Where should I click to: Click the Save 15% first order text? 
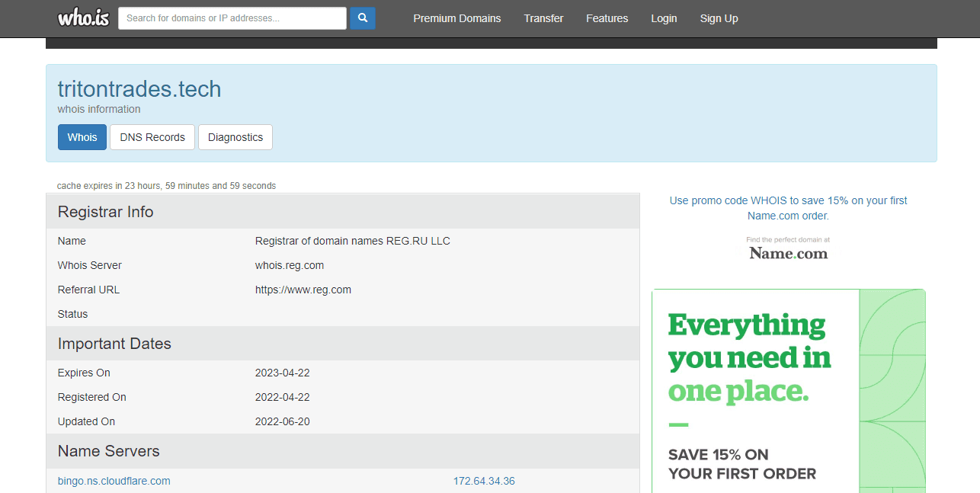741,464
